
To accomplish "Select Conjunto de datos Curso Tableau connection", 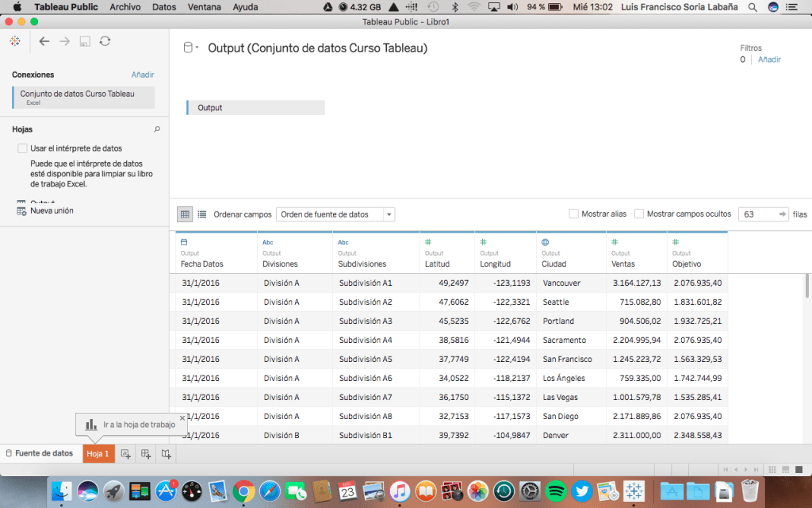I will pyautogui.click(x=83, y=97).
